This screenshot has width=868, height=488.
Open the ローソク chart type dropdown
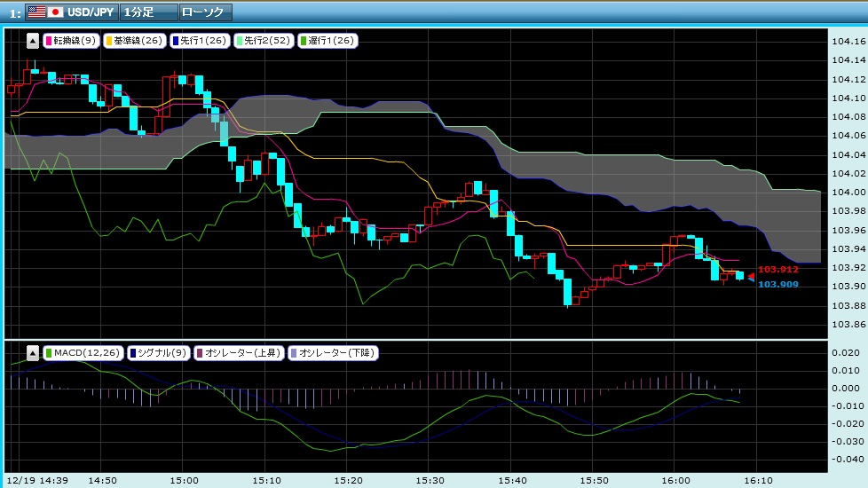point(206,12)
